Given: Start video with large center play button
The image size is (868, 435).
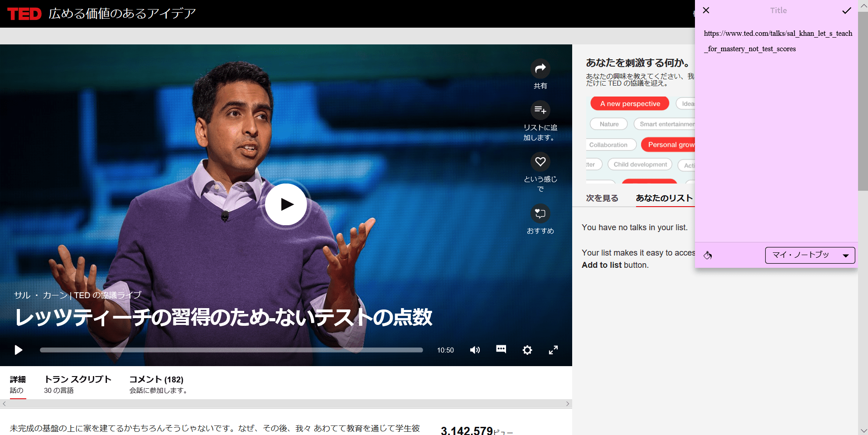Looking at the screenshot, I should pyautogui.click(x=286, y=204).
